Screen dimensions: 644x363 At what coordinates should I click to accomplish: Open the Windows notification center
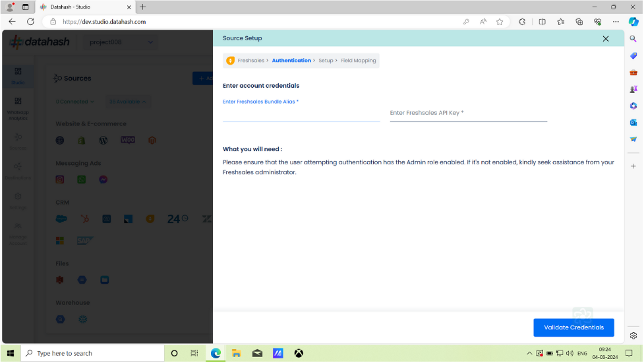tap(629, 354)
